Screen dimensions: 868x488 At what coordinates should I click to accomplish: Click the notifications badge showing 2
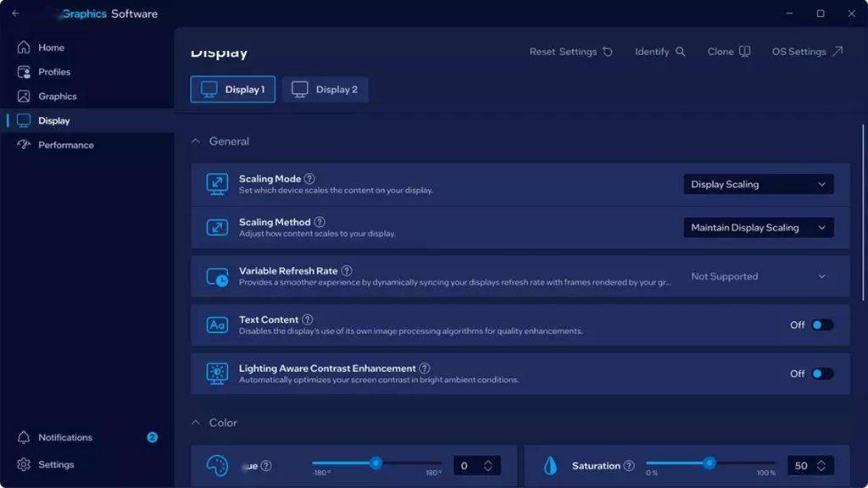(153, 437)
